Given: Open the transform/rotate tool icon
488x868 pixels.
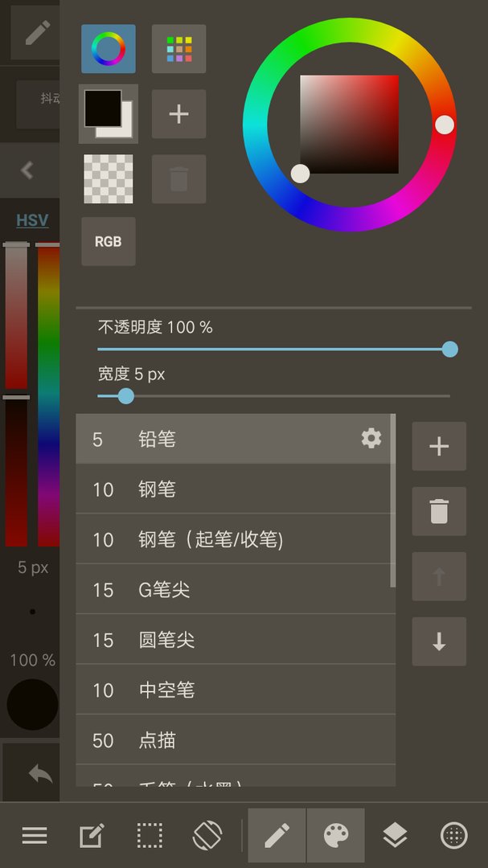Looking at the screenshot, I should pyautogui.click(x=207, y=836).
